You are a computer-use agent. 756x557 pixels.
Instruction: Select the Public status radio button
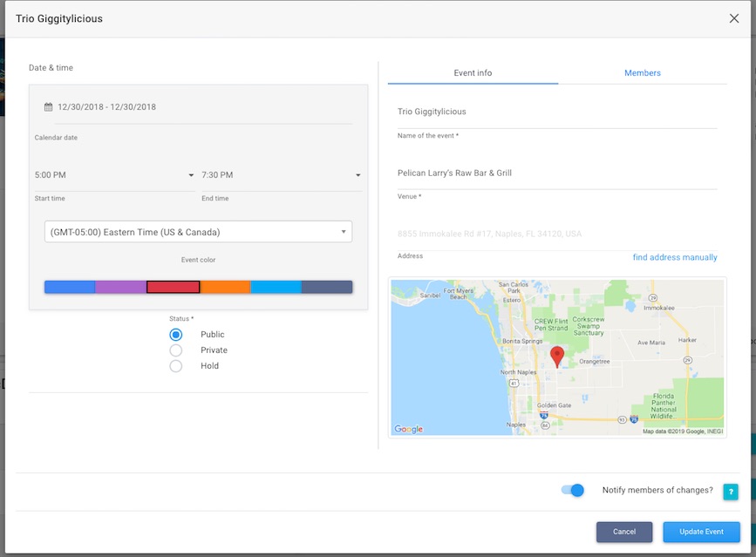coord(176,335)
